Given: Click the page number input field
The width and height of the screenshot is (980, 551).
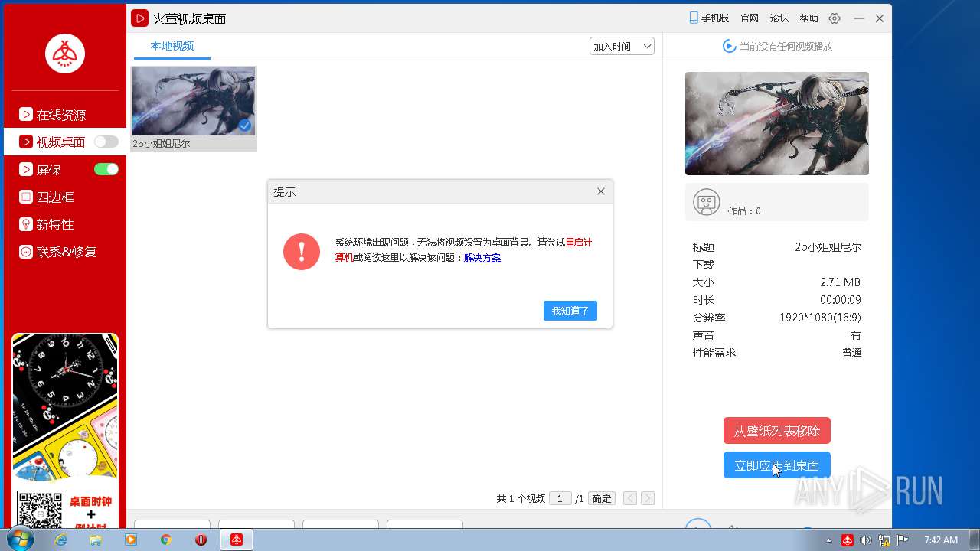Looking at the screenshot, I should [560, 498].
